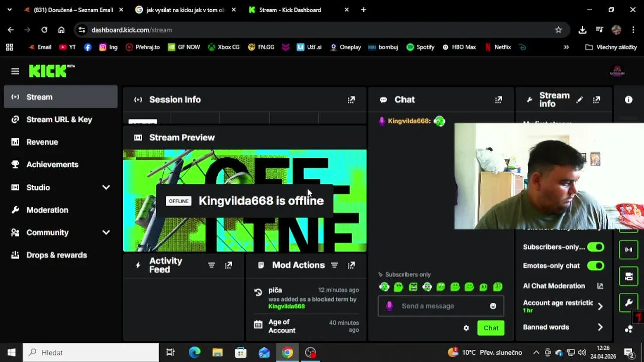Open Všechny záložky bookmarks folder
644x362 pixels.
pos(611,47)
